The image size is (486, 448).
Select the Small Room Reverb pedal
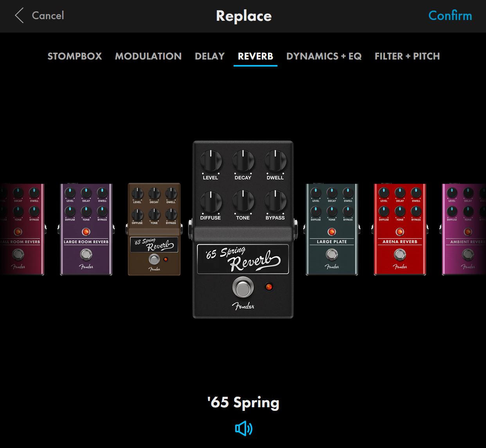(x=23, y=229)
